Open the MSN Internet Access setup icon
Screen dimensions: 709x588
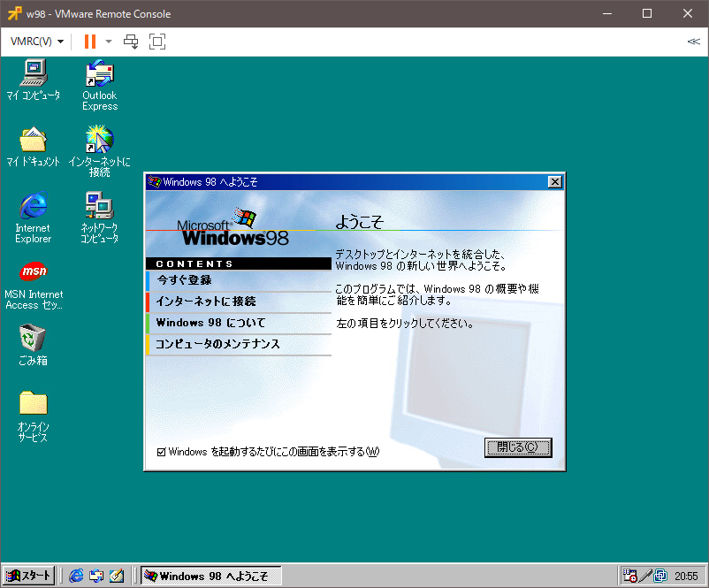pos(33,271)
